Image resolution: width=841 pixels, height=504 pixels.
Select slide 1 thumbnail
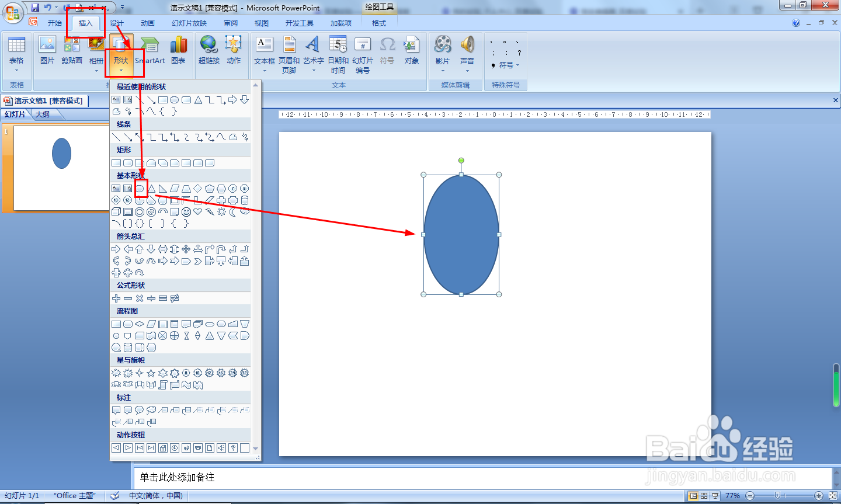tap(61, 168)
